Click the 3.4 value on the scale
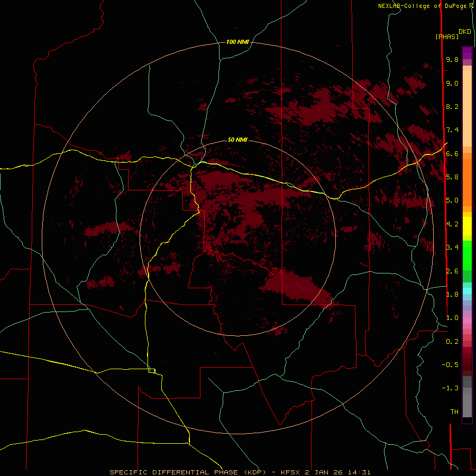The height and width of the screenshot is (476, 476). [x=452, y=248]
